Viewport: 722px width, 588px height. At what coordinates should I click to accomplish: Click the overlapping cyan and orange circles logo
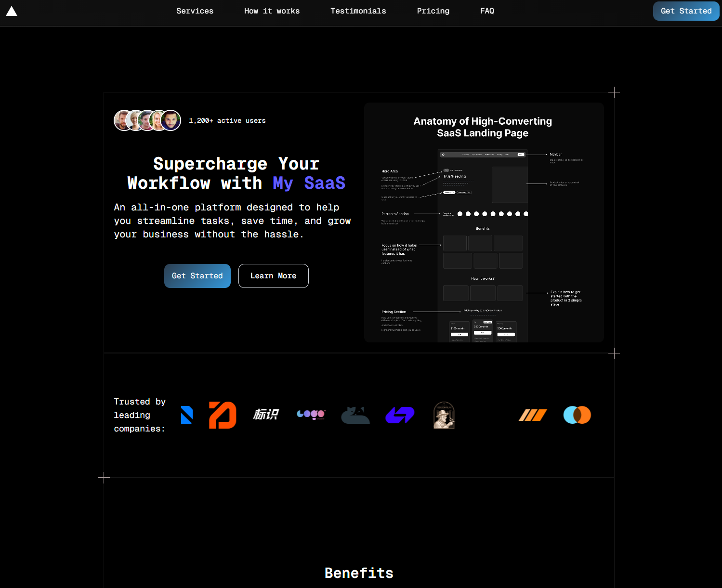[x=577, y=415]
